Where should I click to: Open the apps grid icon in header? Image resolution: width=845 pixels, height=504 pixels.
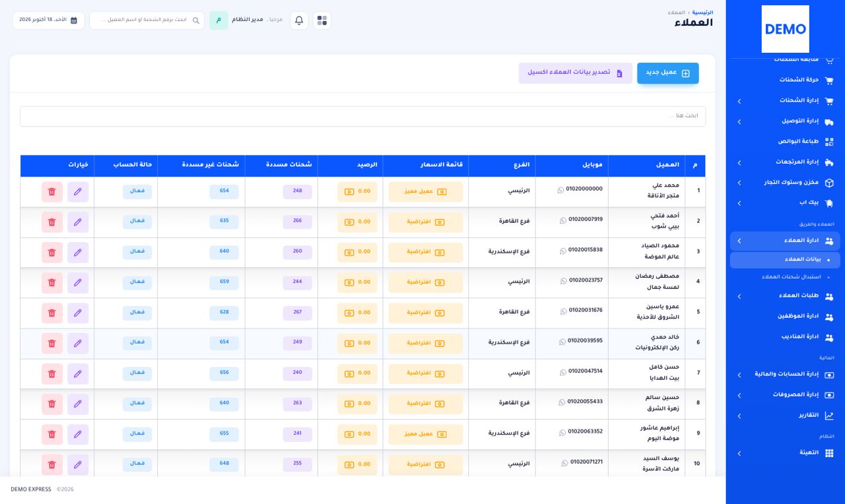[x=322, y=20]
